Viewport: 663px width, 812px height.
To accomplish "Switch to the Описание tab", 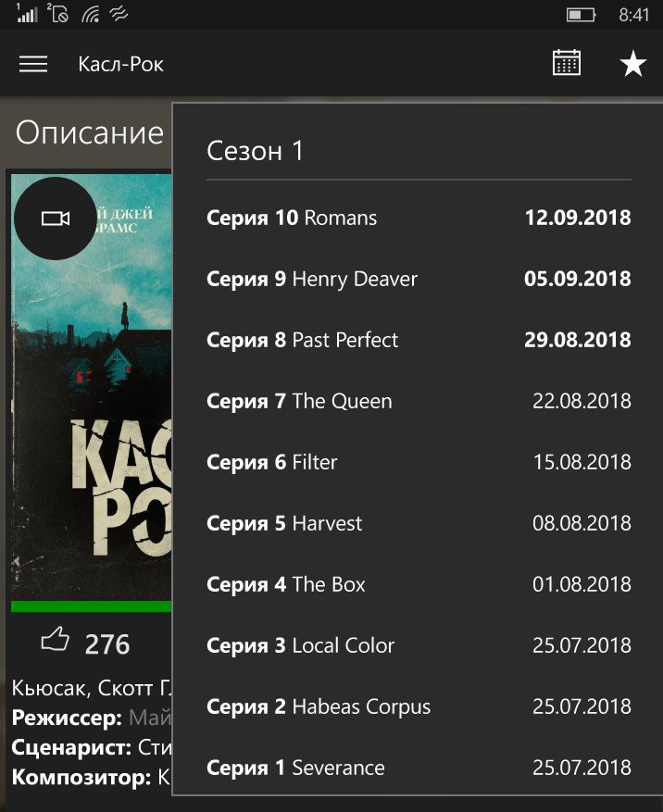I will 90,132.
